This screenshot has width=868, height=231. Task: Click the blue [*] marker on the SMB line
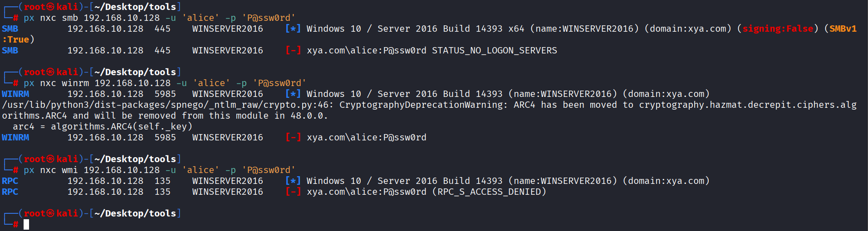tap(293, 29)
